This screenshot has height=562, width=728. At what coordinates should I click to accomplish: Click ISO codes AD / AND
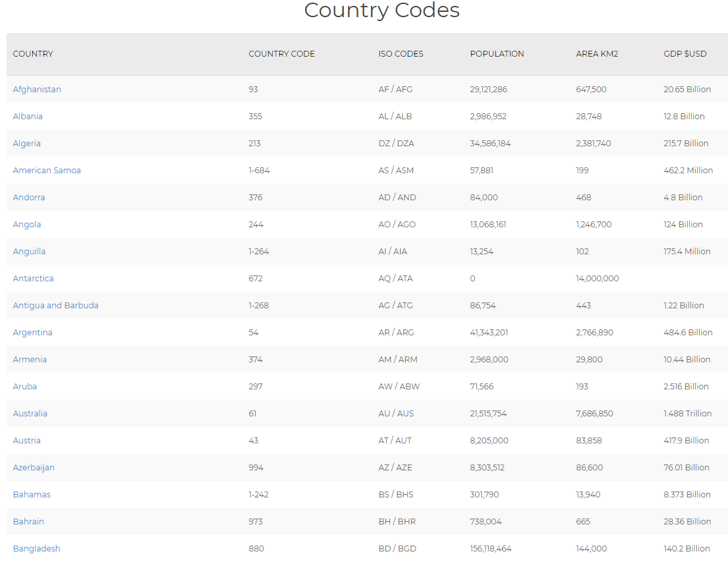tap(397, 197)
